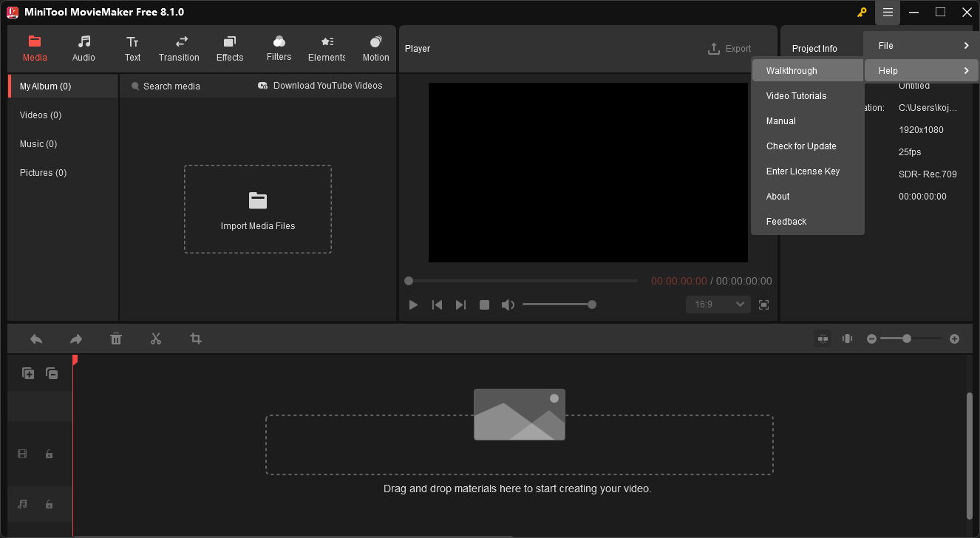Click the audio track music icon
This screenshot has height=538, width=980.
[x=22, y=504]
